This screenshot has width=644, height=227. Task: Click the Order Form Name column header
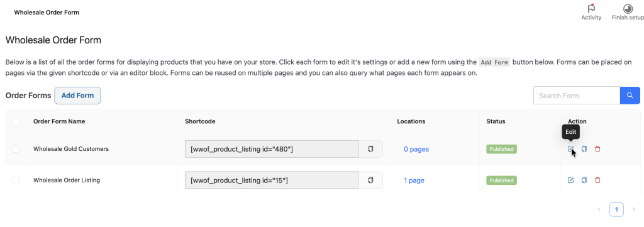59,121
